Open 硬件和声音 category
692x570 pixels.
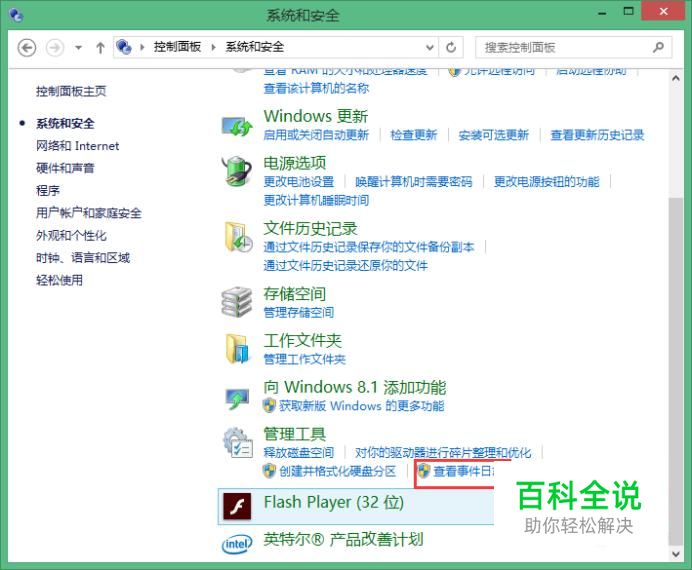pos(65,168)
